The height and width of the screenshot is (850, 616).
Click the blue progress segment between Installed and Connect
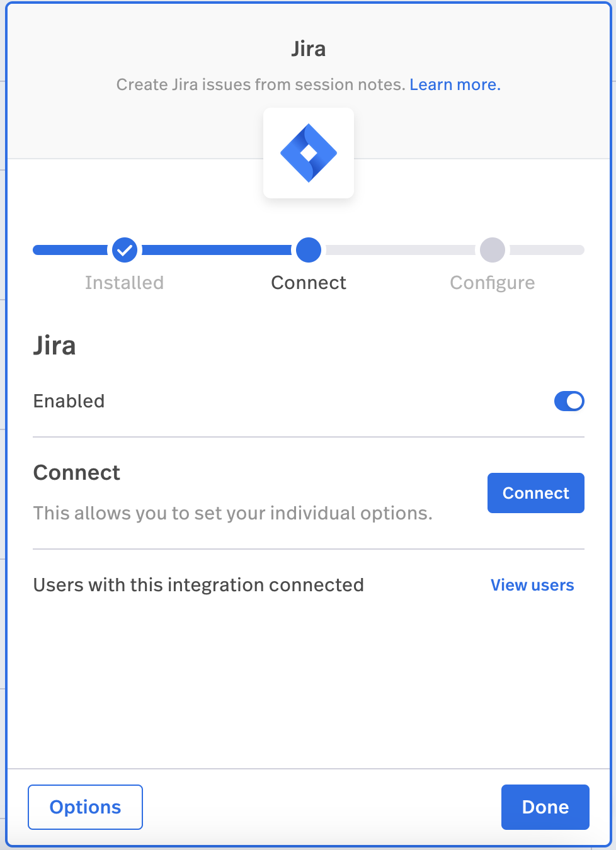(x=217, y=250)
